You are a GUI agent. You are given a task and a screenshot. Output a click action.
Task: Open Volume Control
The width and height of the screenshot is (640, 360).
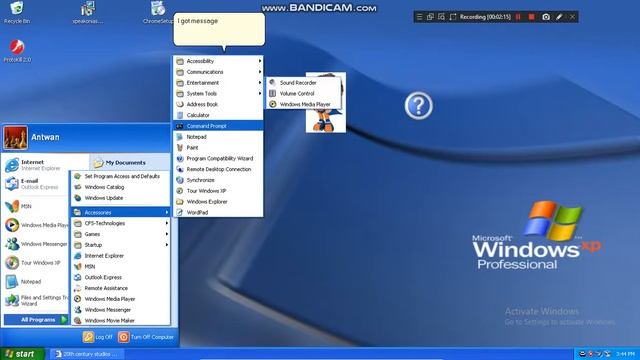click(304, 93)
